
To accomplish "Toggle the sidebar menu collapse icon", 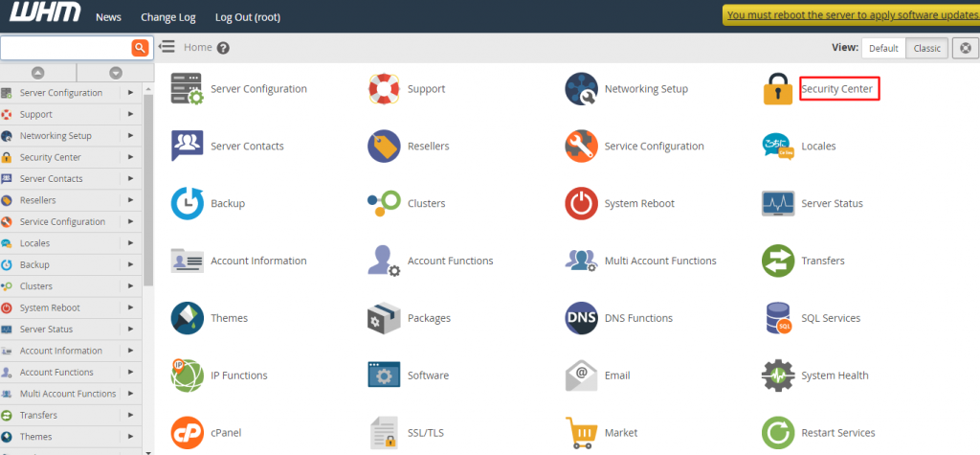I will pos(167,47).
